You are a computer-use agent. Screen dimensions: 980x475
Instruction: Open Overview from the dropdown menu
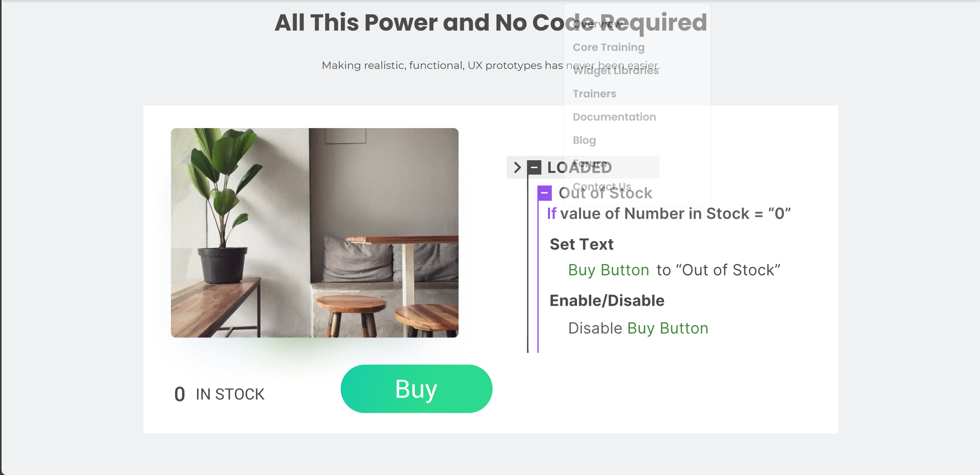(598, 24)
